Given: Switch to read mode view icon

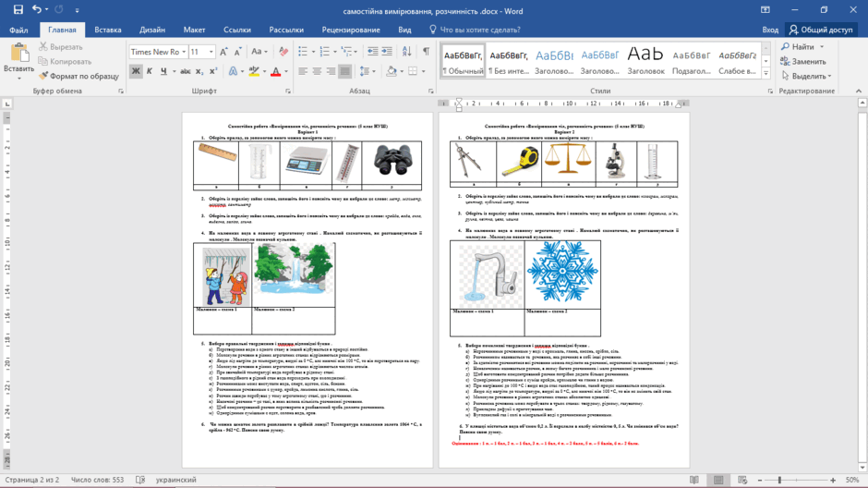Looking at the screenshot, I should (694, 480).
